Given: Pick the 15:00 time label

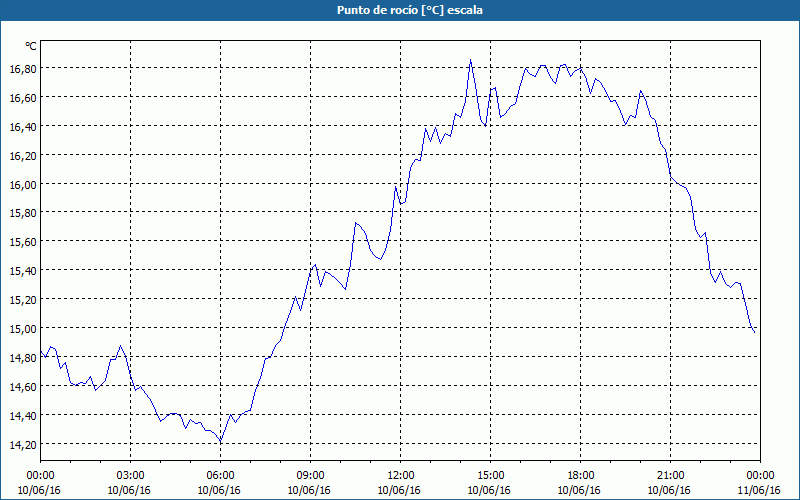Looking at the screenshot, I should coord(490,476).
